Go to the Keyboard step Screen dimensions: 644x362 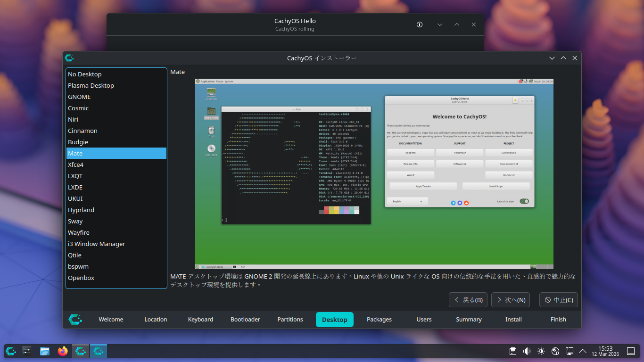200,320
